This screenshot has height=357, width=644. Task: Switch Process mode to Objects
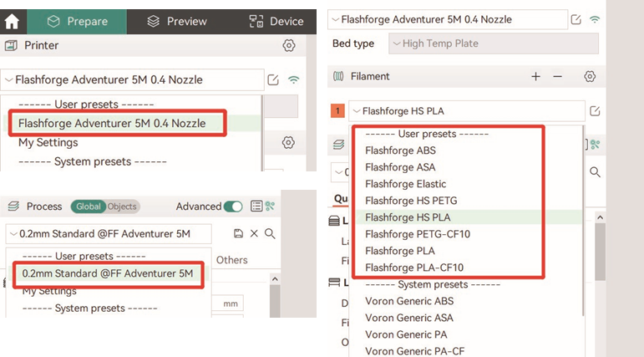122,207
